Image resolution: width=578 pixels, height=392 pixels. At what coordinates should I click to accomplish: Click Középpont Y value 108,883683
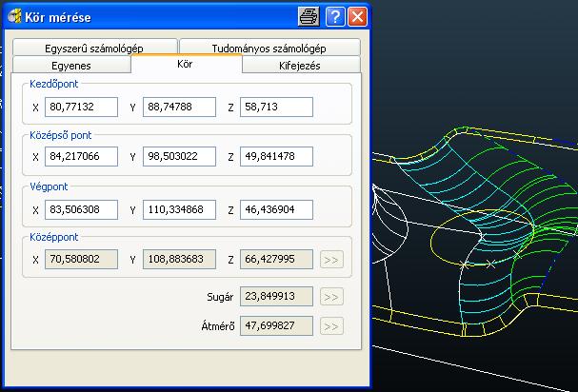(x=179, y=259)
